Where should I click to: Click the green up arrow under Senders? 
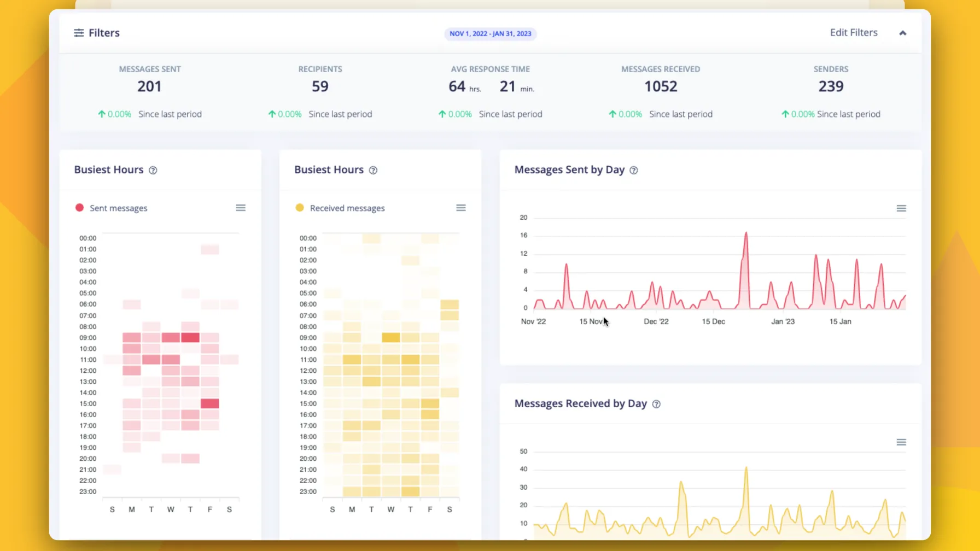(x=785, y=114)
